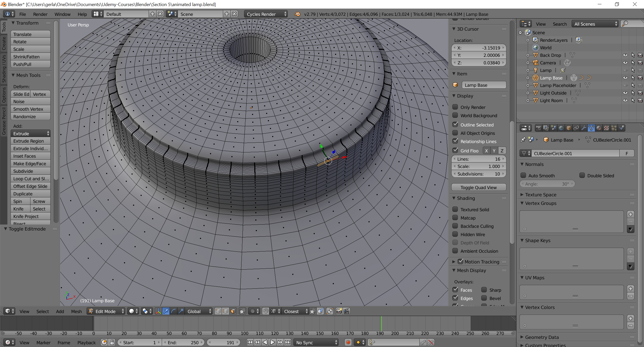Open the Physics properties tab
The image size is (644, 347).
pyautogui.click(x=622, y=128)
